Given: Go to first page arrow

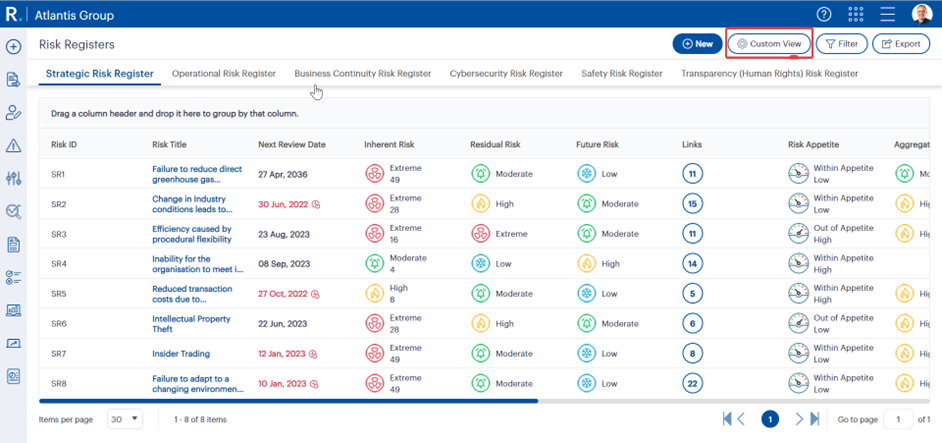Looking at the screenshot, I should [x=727, y=419].
